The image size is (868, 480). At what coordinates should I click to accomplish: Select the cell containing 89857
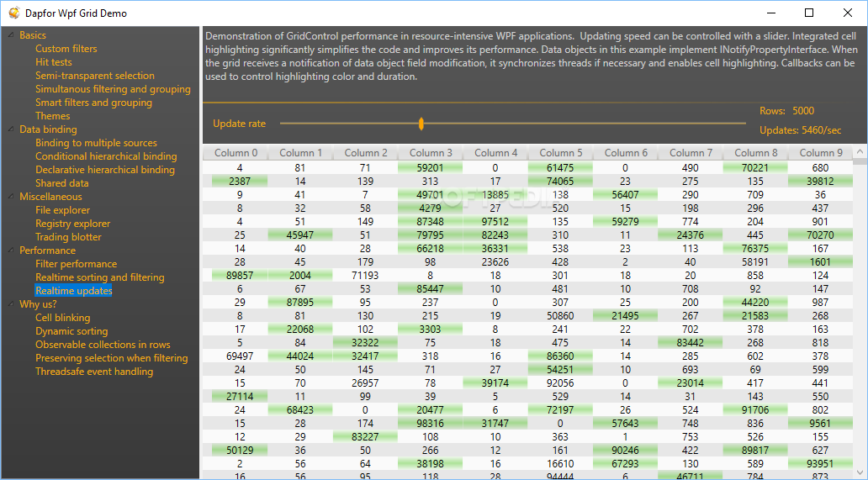coord(240,276)
